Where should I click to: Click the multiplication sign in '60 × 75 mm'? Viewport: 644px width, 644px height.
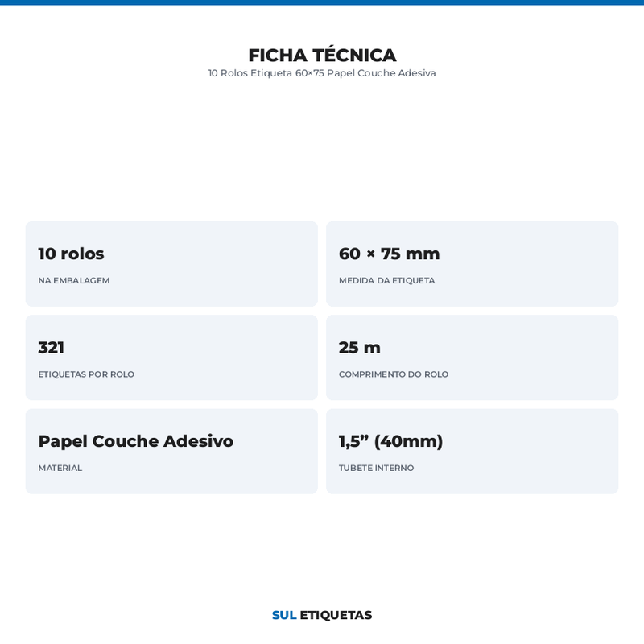370,254
